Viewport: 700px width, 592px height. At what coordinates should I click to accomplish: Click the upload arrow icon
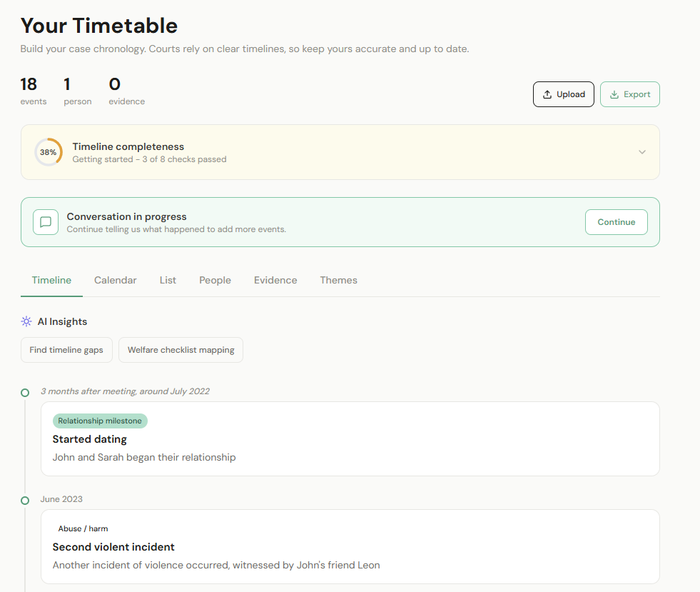coord(547,94)
